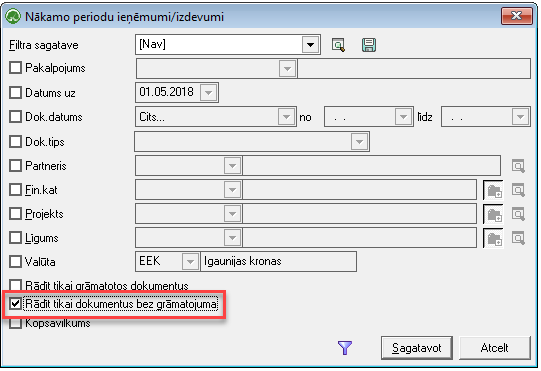Open the Datums uz date picker arrow
541x371 pixels.
[x=208, y=92]
